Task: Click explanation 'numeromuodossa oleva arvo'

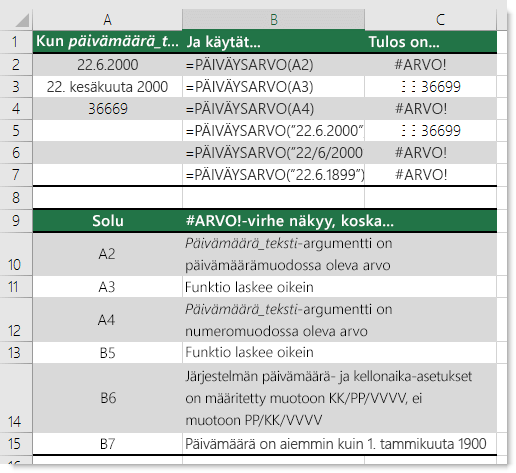Action: [x=276, y=331]
